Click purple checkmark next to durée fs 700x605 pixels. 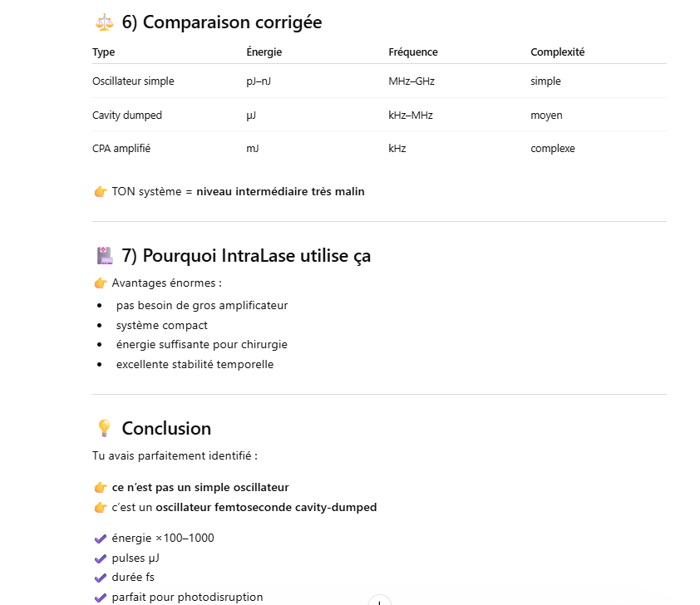101,577
